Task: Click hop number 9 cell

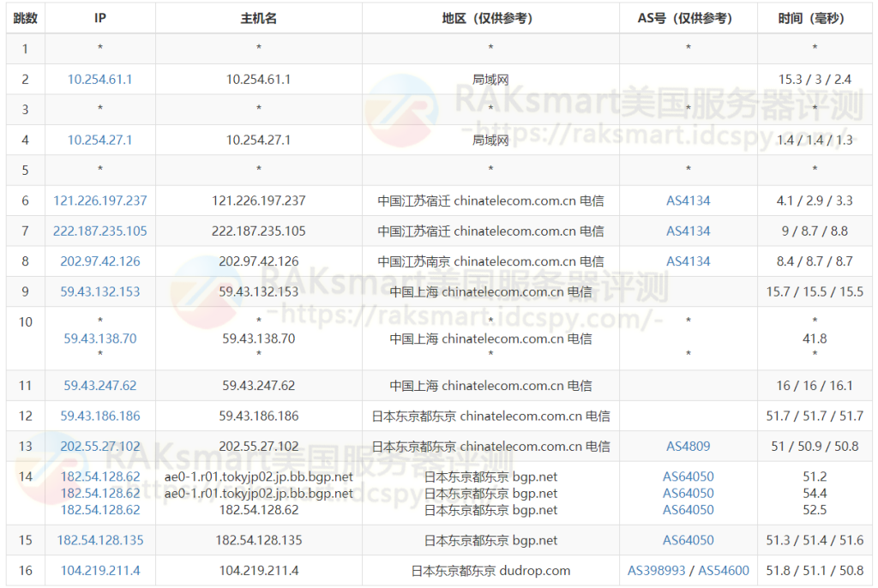Action: (25, 291)
